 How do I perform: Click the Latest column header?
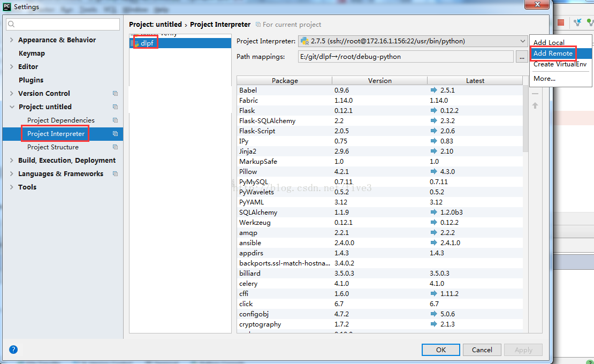point(475,81)
